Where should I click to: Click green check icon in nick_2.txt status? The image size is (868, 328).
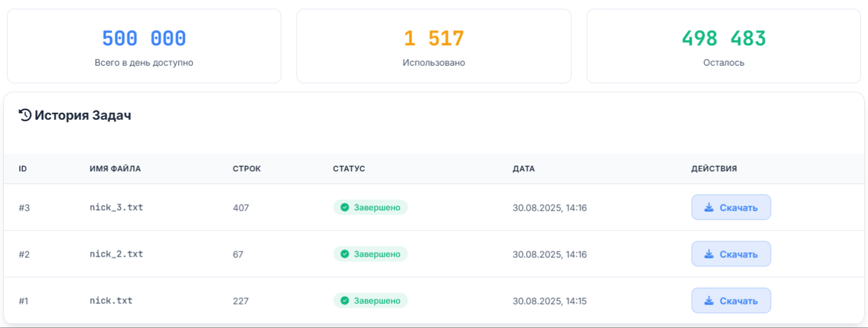(344, 254)
